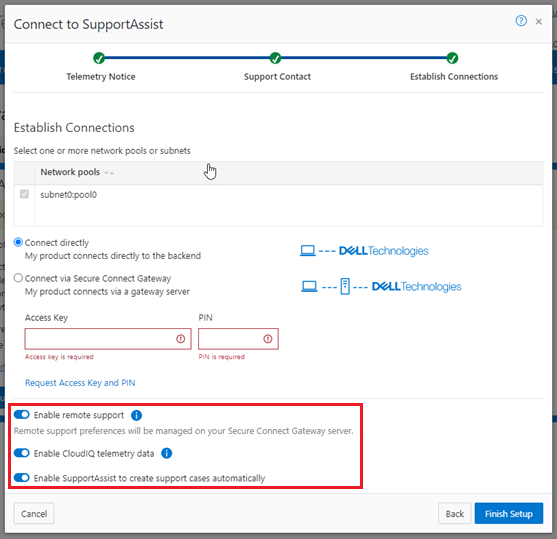
Task: Click the info icon beside Enable remote support
Action: point(136,415)
